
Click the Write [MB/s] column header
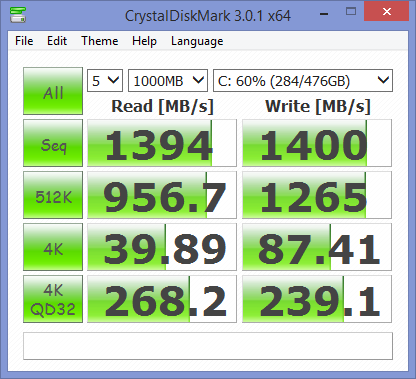tap(318, 107)
